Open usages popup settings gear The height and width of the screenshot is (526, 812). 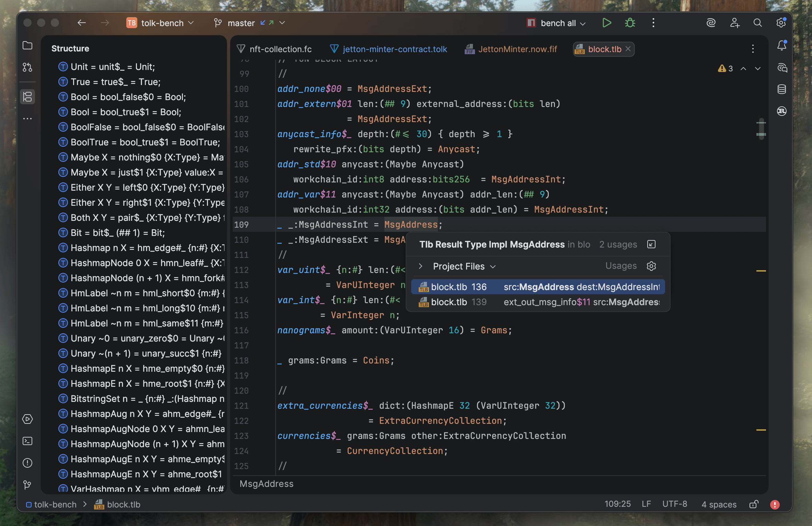651,266
